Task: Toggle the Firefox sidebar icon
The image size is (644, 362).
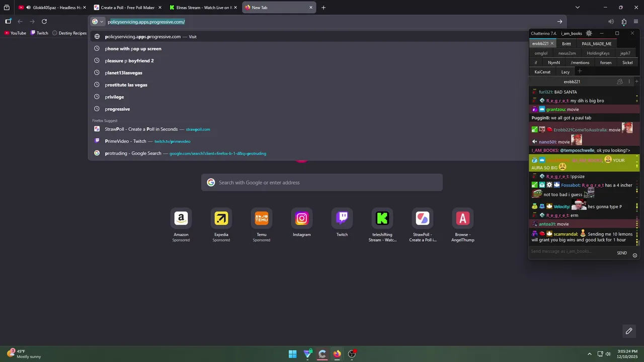Action: coord(8,21)
